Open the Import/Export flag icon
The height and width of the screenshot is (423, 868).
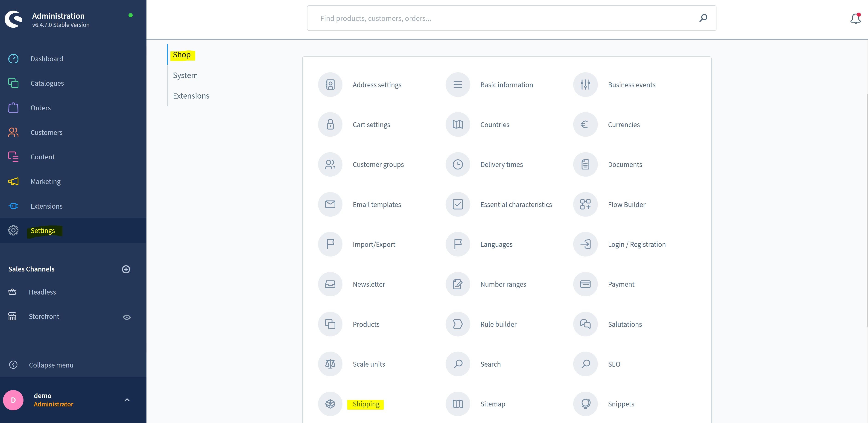click(330, 244)
